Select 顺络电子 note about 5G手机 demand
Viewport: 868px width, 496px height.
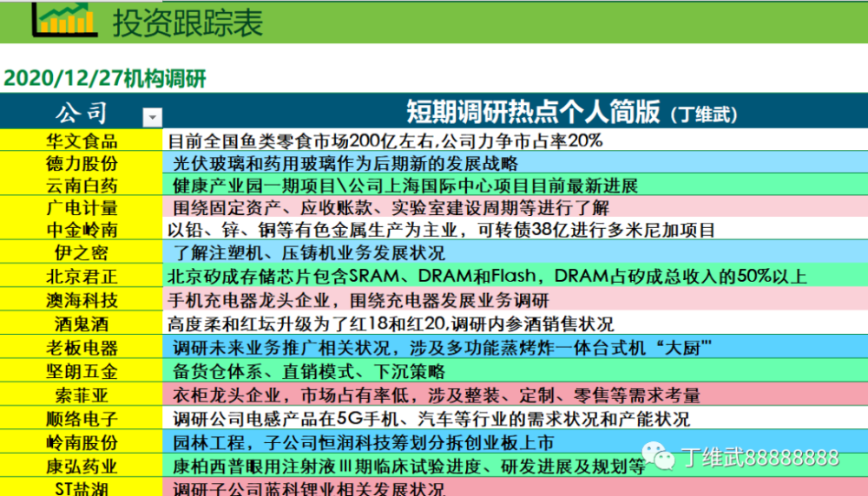pos(431,418)
